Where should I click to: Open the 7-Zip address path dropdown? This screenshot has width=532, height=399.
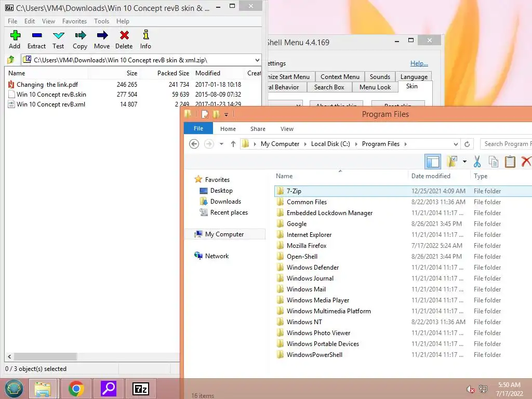click(257, 60)
